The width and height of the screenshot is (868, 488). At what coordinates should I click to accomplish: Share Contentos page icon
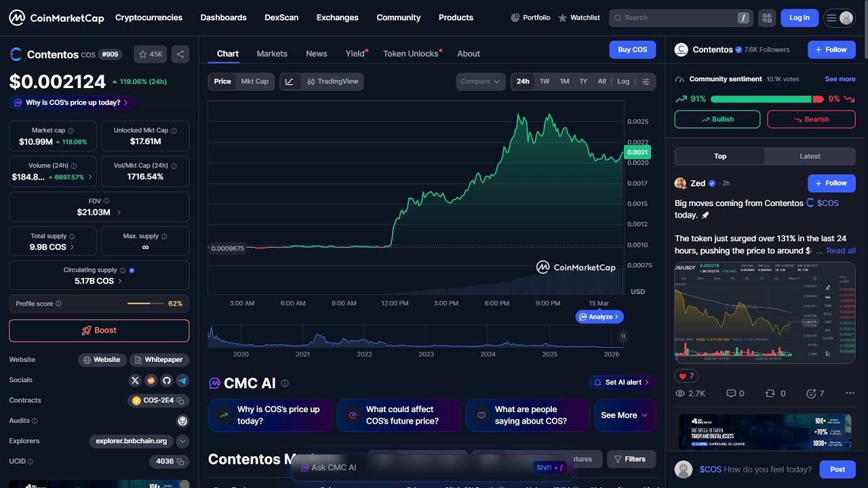(180, 54)
